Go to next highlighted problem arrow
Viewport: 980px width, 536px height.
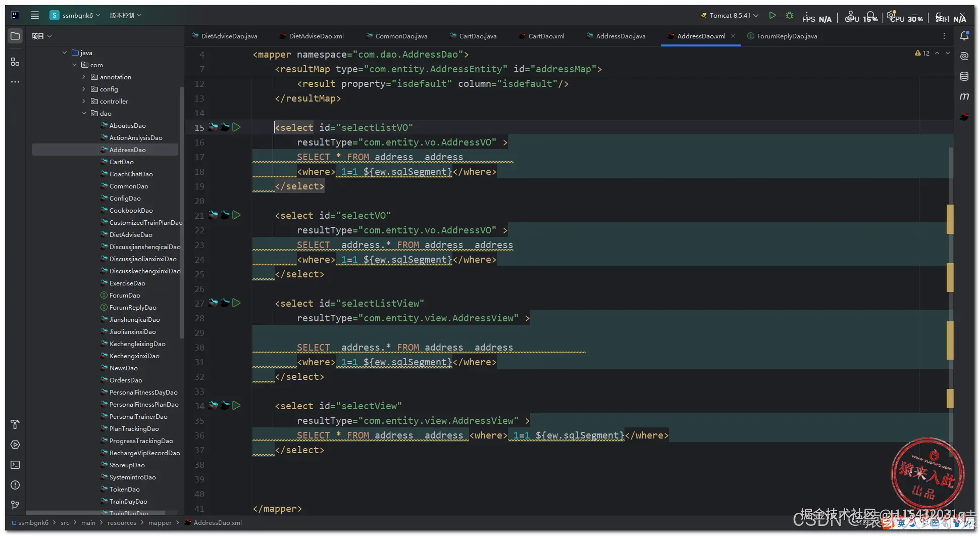click(948, 53)
